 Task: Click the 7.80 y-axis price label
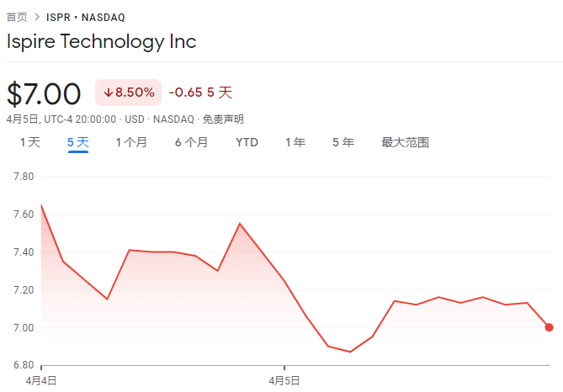pos(24,177)
